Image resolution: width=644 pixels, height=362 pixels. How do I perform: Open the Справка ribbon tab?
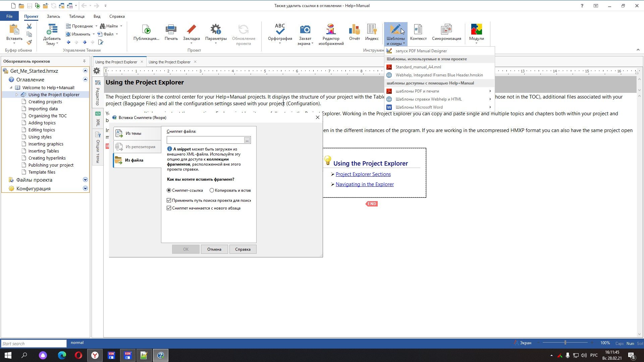[x=117, y=16]
